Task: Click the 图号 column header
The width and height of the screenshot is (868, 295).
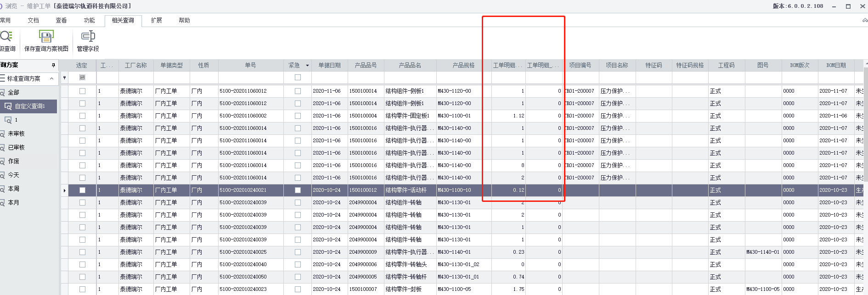Action: point(763,66)
